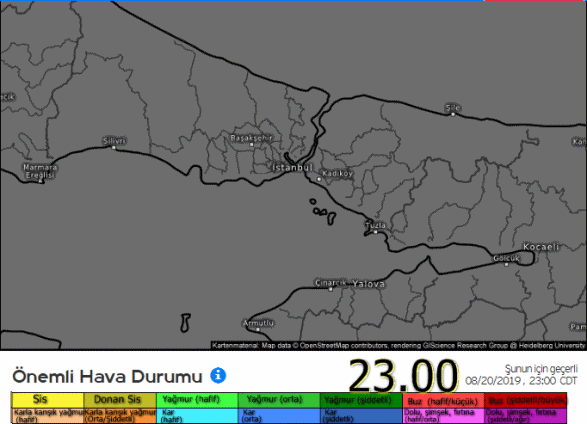The height and width of the screenshot is (424, 587).
Task: Click the Kadıköy marker on the map
Action: pos(319,179)
